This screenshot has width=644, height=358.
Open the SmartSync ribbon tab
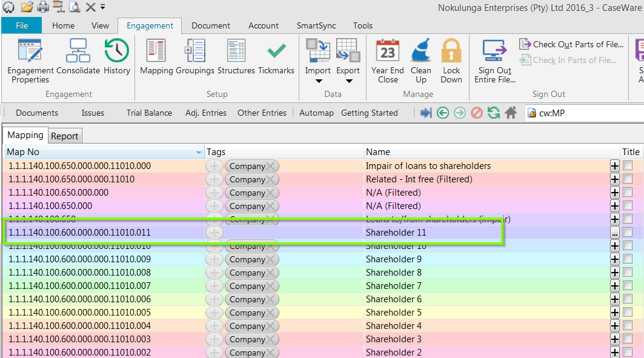click(x=316, y=25)
